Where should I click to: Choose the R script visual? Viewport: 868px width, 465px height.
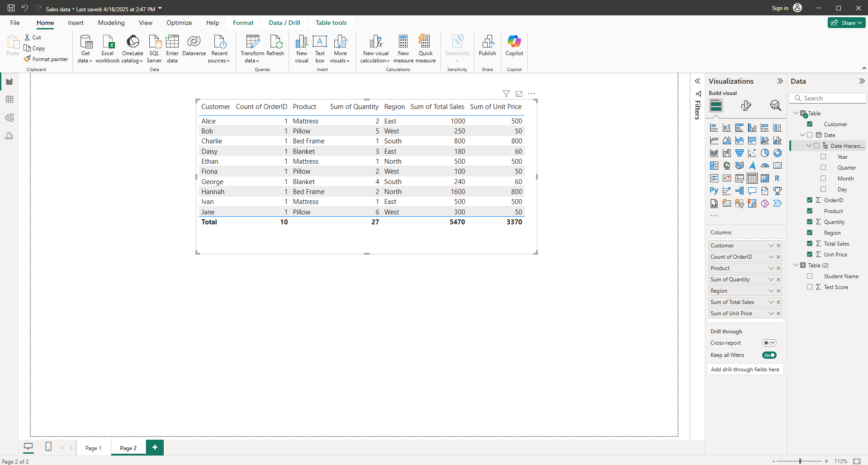777,178
